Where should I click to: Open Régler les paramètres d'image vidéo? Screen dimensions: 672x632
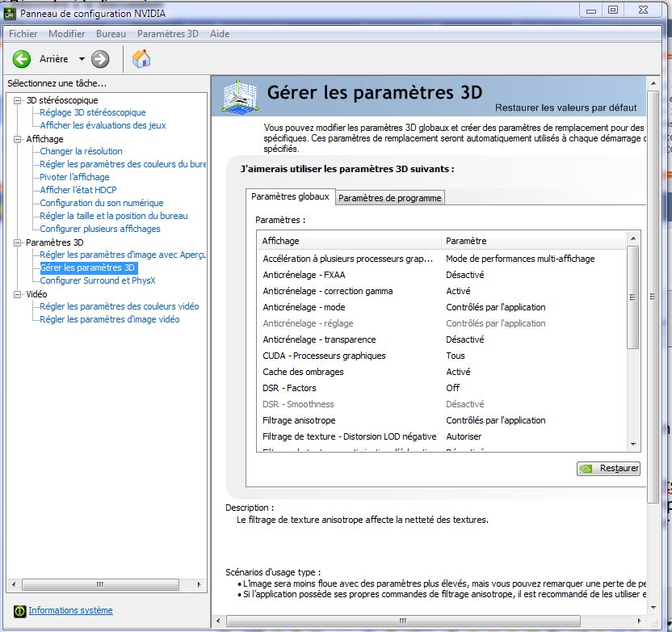[110, 319]
